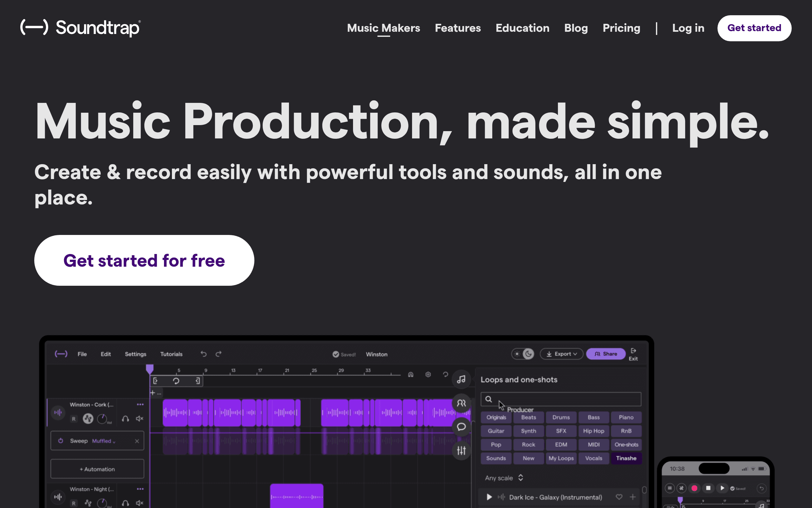Open the mixer sliders icon

462,450
